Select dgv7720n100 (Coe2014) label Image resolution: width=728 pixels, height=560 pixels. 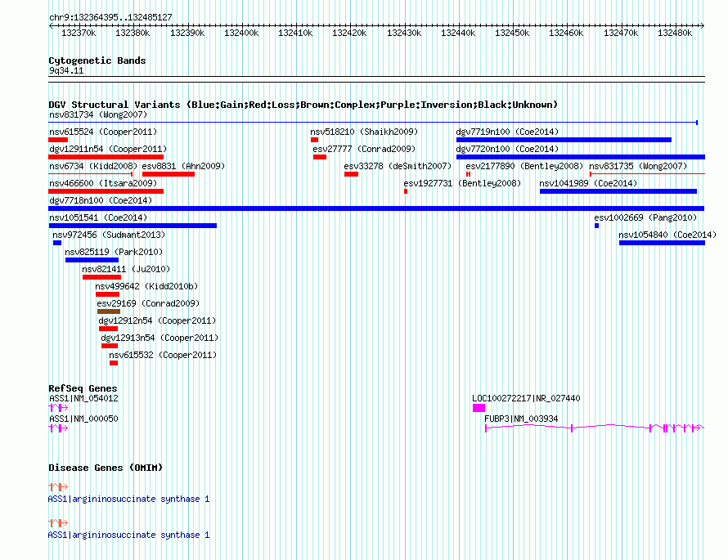(x=507, y=149)
